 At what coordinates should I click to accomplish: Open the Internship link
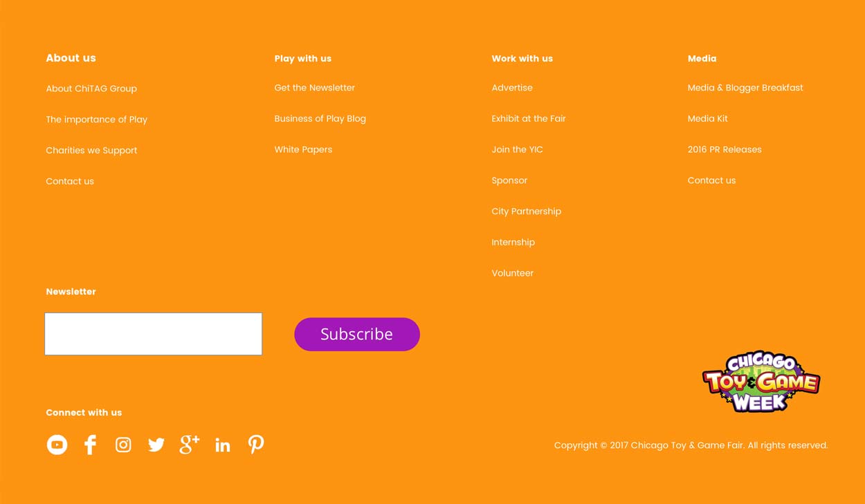coord(513,243)
